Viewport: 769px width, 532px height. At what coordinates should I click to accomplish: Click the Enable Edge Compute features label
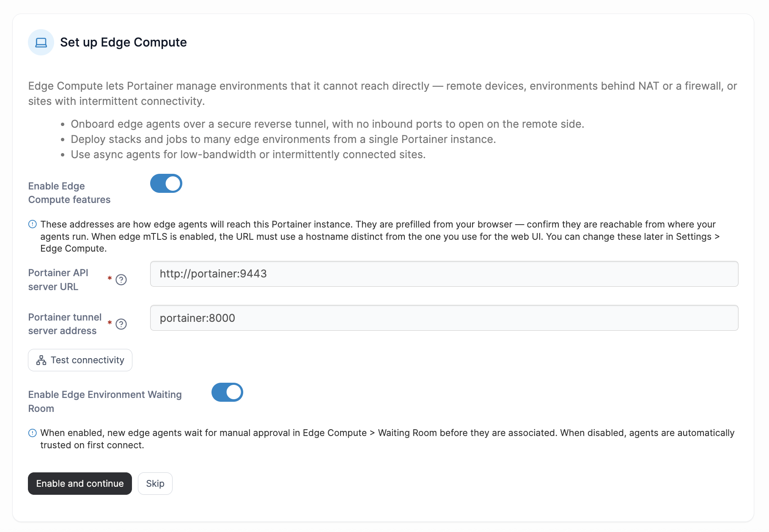[x=69, y=193]
